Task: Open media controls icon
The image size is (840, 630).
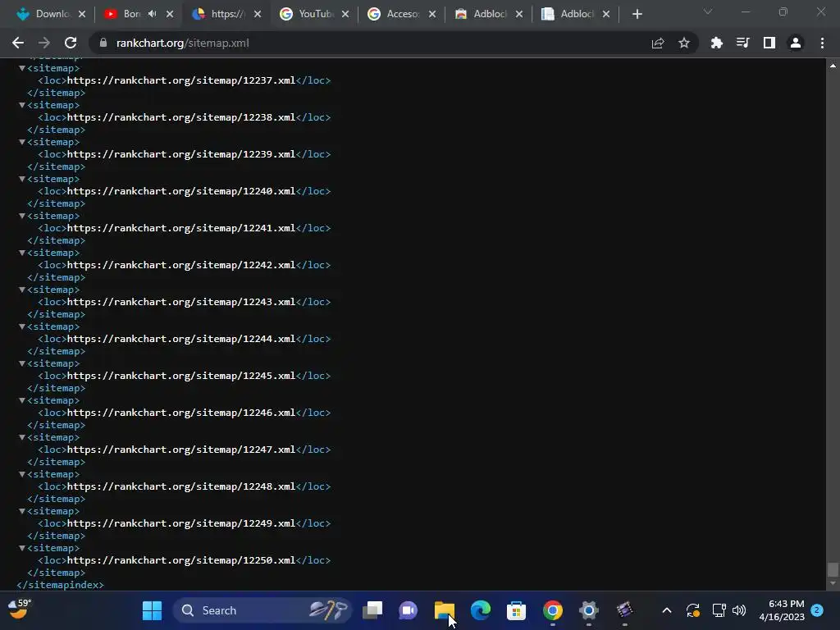Action: click(x=742, y=43)
